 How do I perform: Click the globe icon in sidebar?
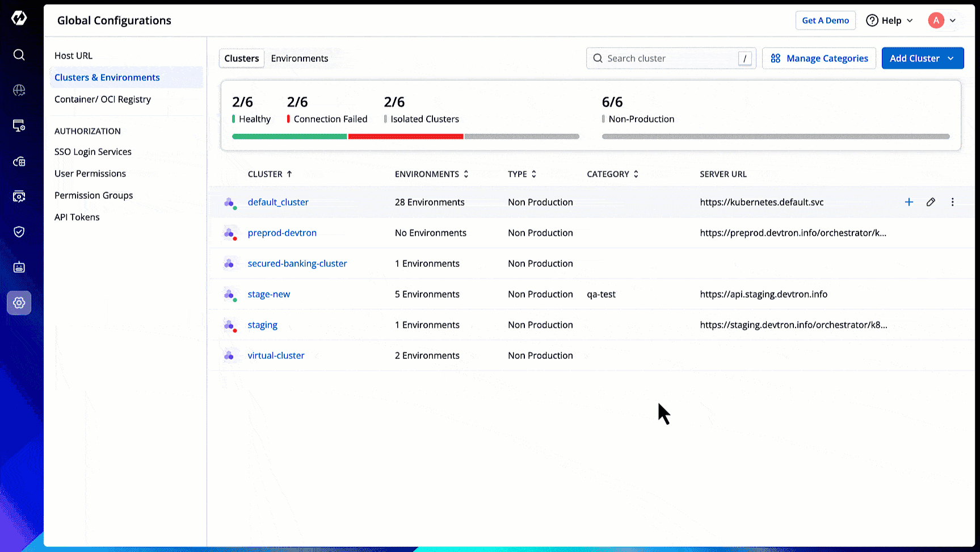click(19, 90)
